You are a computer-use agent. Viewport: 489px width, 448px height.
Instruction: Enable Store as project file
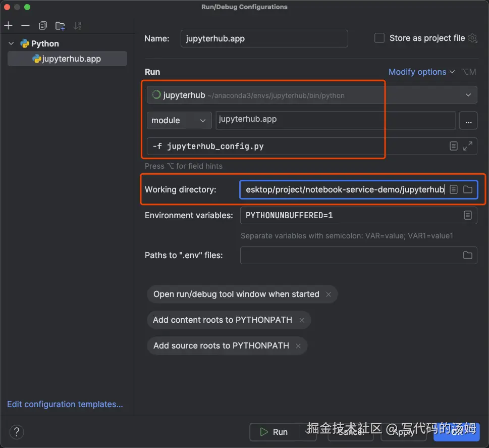(x=379, y=38)
